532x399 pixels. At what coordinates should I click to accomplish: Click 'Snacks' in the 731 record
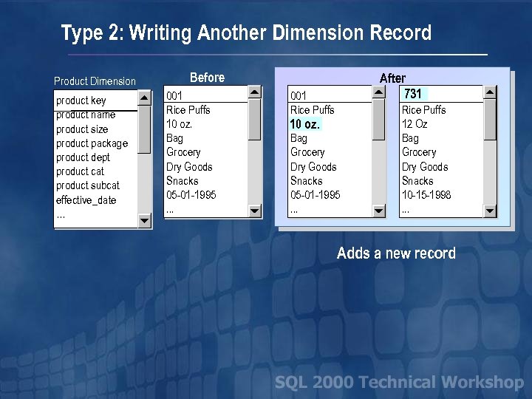pos(417,181)
